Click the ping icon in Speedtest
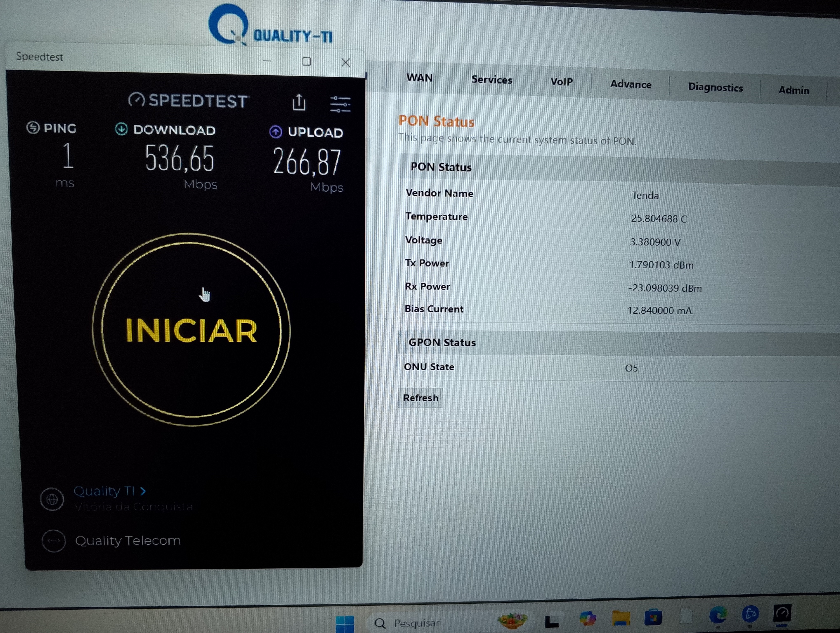Screen dimensions: 840x633 tap(33, 128)
